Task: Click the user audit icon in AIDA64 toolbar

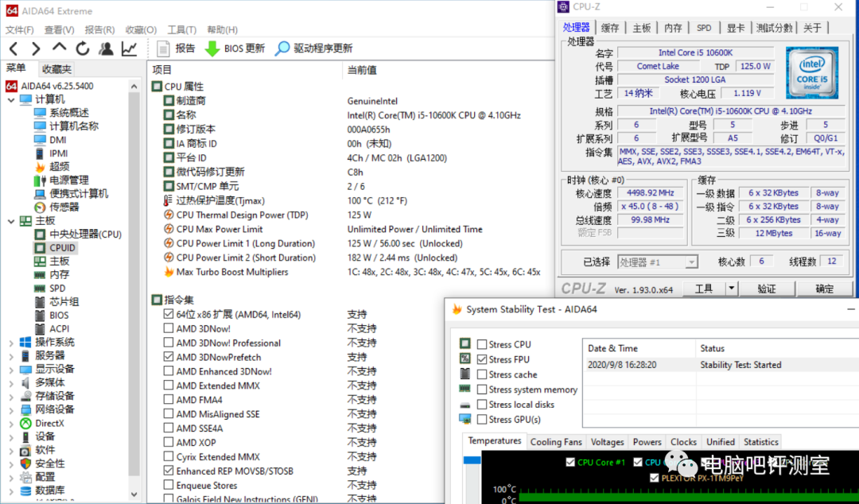Action: (106, 48)
